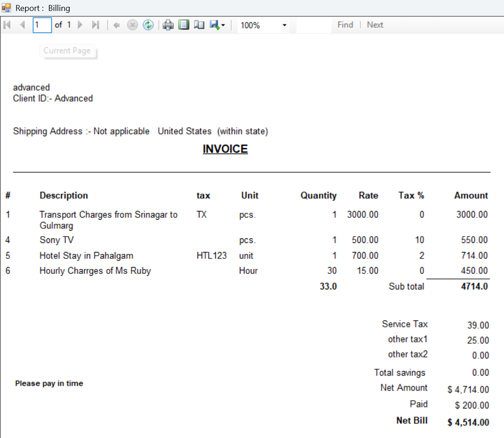
Task: Click the Stop rendering icon
Action: point(132,25)
